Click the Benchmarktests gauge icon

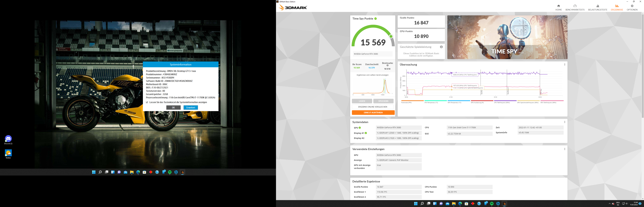click(x=575, y=6)
